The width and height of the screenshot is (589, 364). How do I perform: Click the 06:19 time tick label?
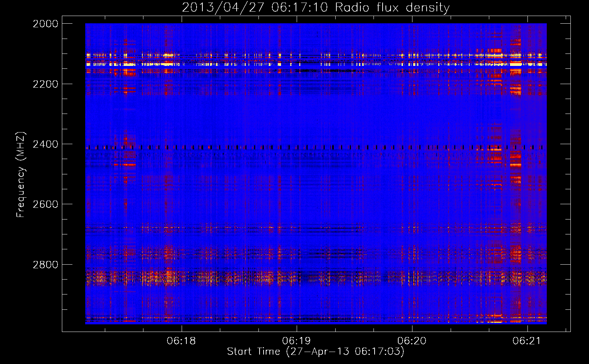pyautogui.click(x=297, y=341)
